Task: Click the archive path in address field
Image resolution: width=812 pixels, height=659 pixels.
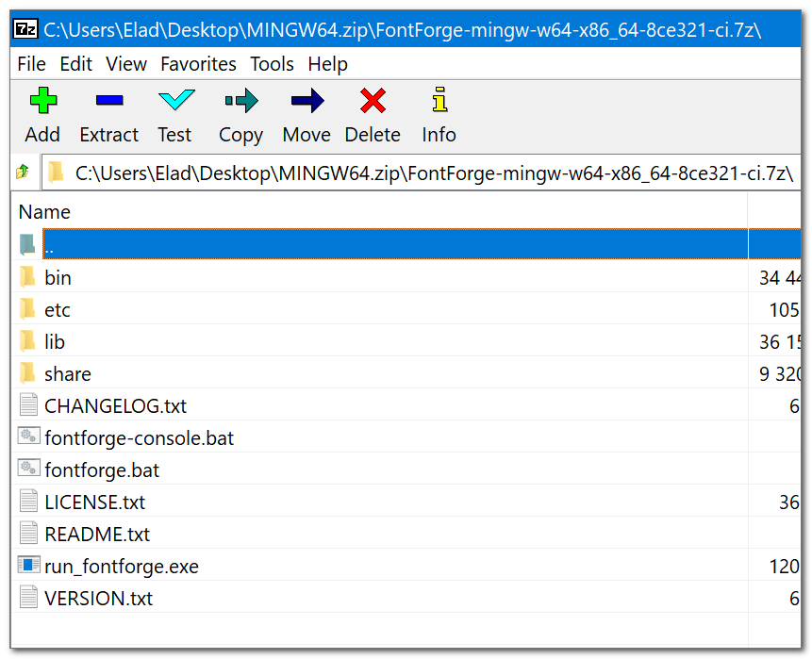Action: [x=434, y=173]
